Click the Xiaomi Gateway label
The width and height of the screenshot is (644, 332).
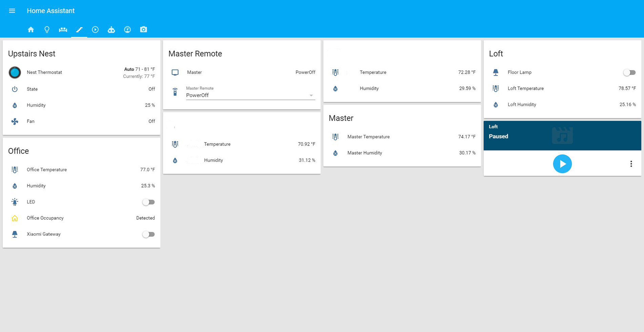pyautogui.click(x=44, y=234)
